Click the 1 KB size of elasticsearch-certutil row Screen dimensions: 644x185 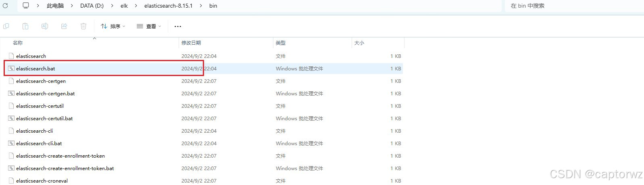click(x=396, y=106)
